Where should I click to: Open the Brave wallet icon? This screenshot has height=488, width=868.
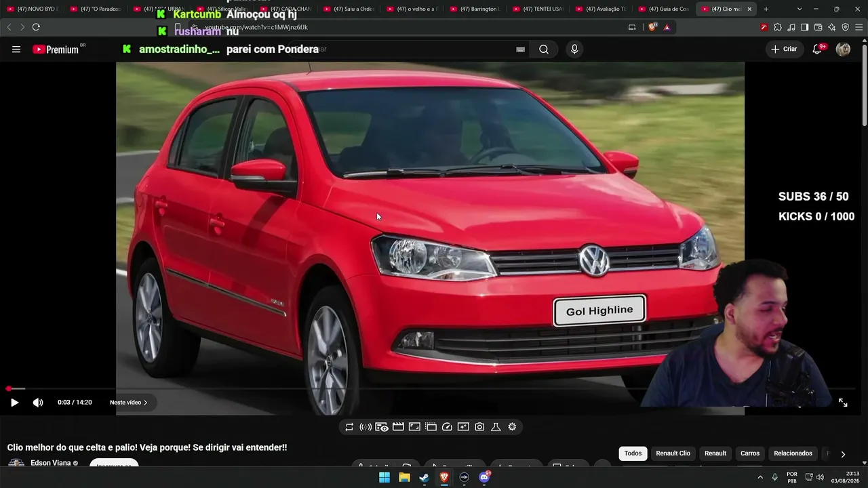point(818,27)
